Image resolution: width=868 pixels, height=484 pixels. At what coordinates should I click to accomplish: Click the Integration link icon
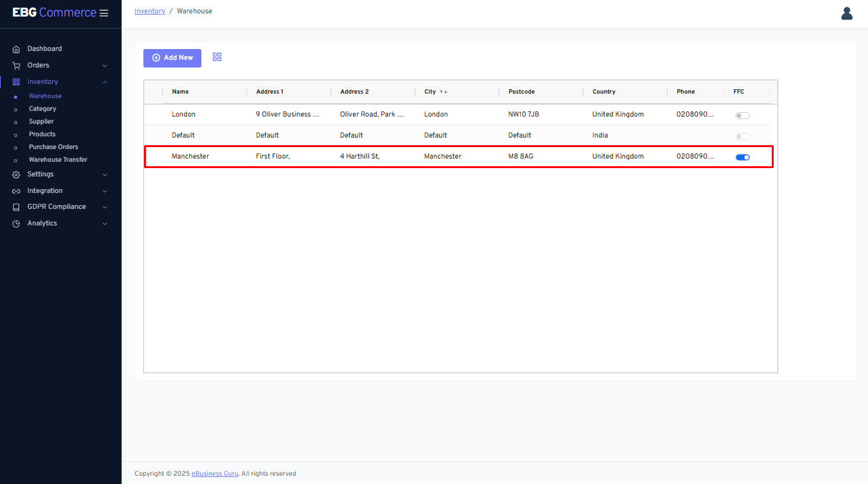[17, 191]
